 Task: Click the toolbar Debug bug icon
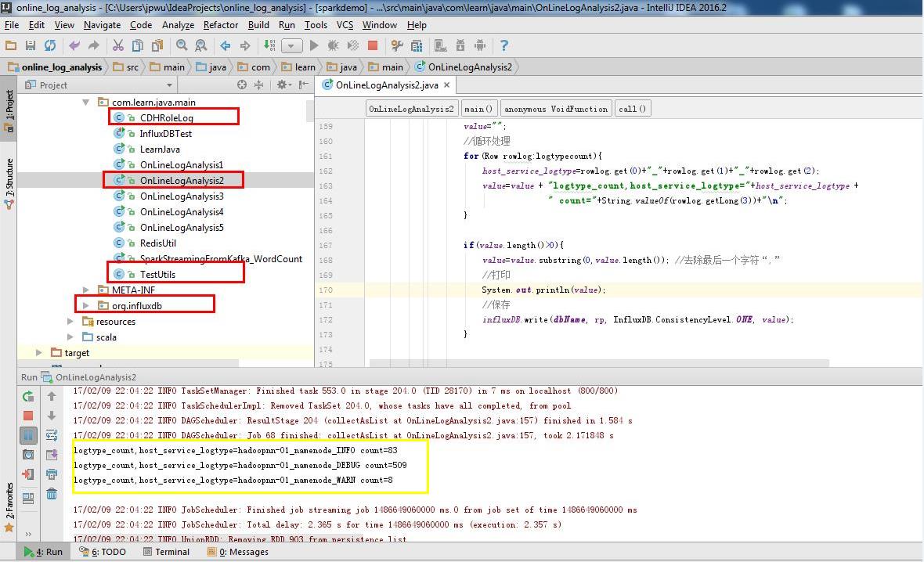coord(333,45)
